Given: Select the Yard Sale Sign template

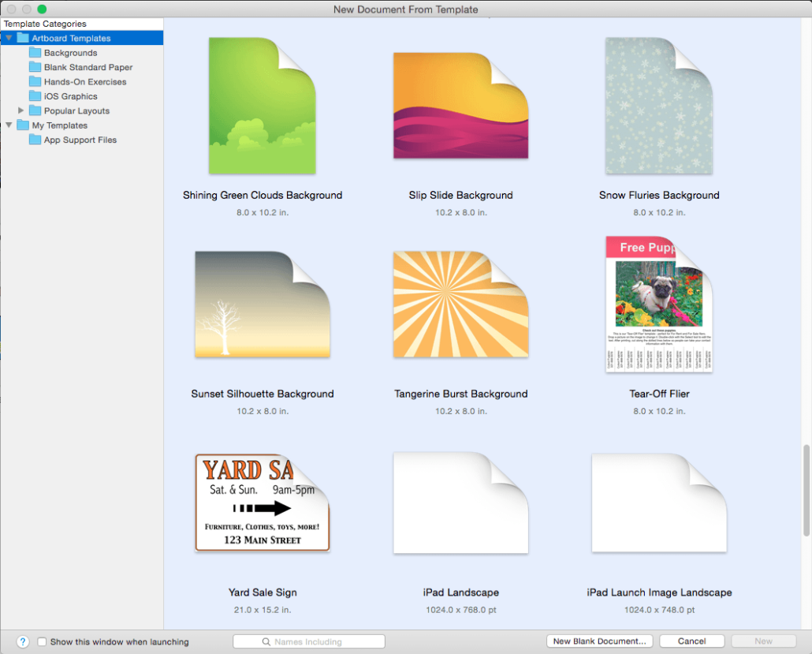Looking at the screenshot, I should click(262, 503).
